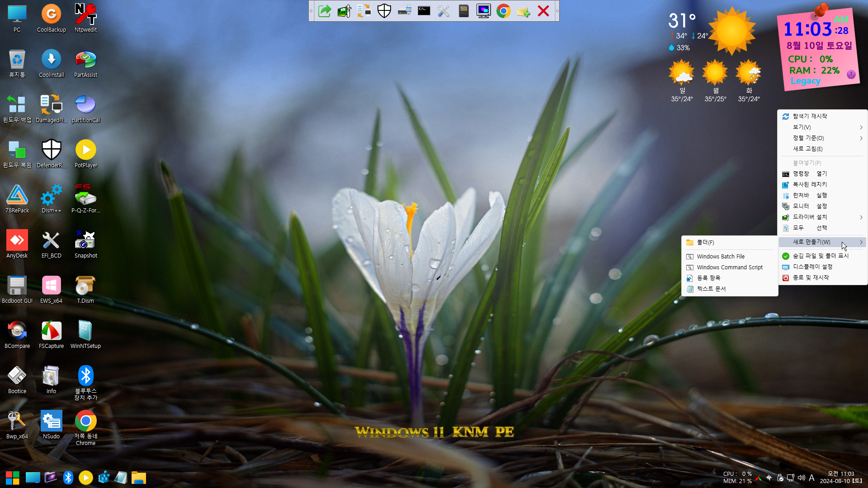Screen dimensions: 868x488
Task: Click right diamond handle of top dock
Action: pyautogui.click(x=557, y=11)
